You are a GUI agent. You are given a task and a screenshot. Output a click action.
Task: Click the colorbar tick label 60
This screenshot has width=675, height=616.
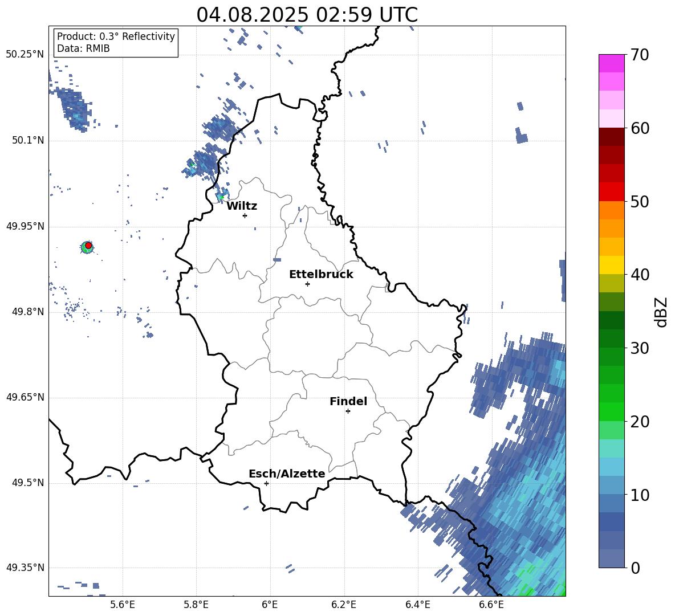(x=640, y=128)
